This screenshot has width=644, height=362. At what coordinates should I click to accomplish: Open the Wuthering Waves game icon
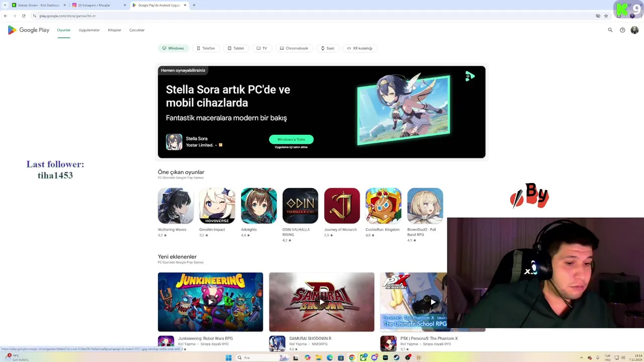(x=176, y=206)
